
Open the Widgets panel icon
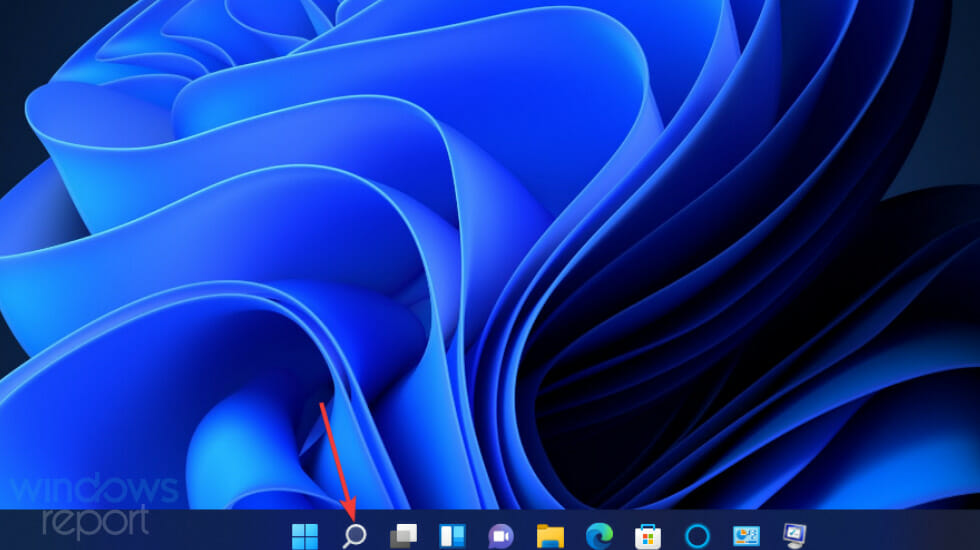click(452, 536)
